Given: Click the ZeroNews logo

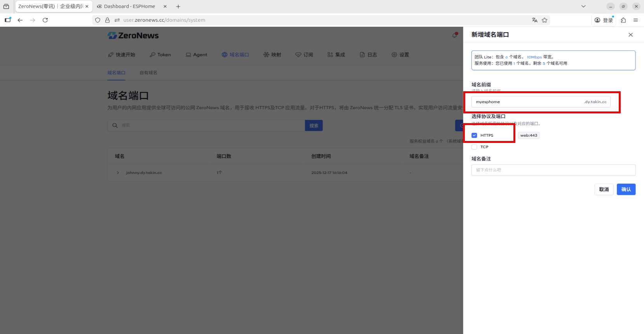Looking at the screenshot, I should click(x=133, y=36).
